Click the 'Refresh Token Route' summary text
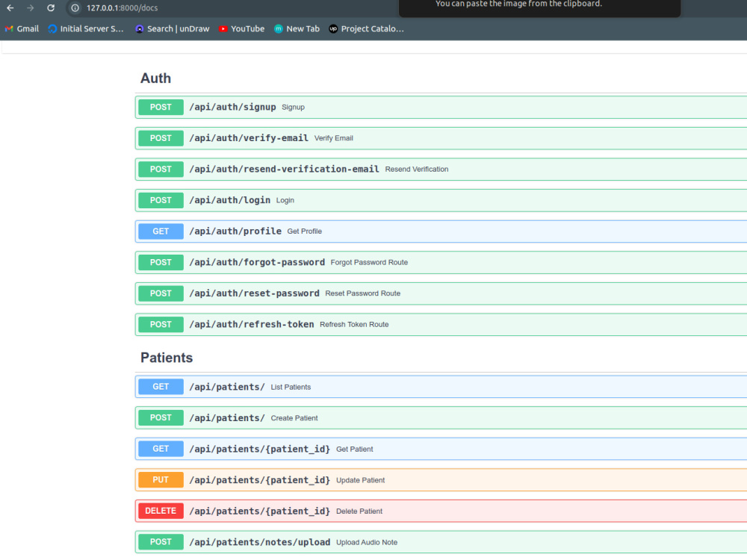 pyautogui.click(x=354, y=324)
